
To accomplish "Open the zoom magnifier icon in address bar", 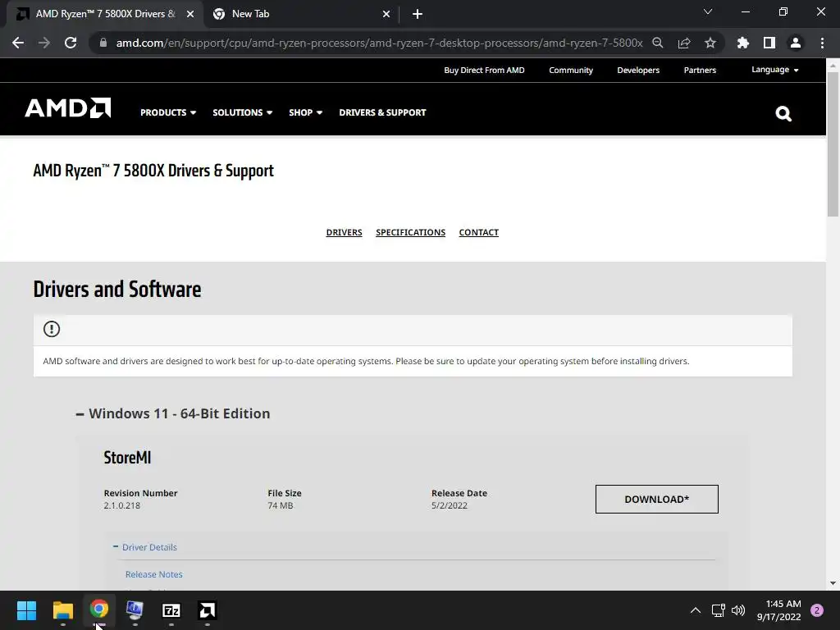I will coord(657,43).
